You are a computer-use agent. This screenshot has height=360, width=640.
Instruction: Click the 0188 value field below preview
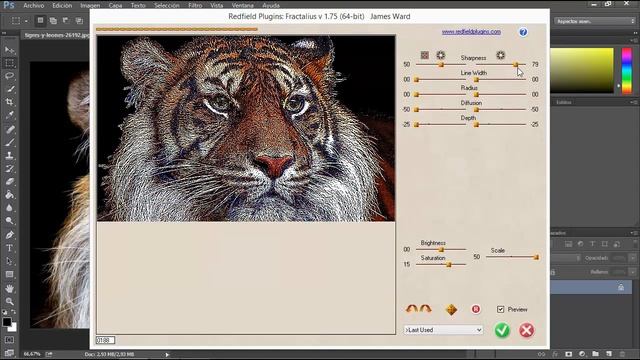pyautogui.click(x=105, y=340)
